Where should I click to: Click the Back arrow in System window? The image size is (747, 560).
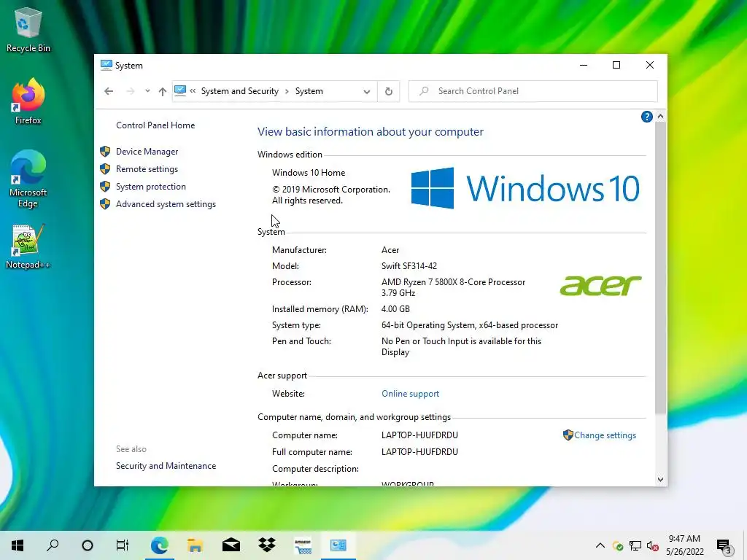pos(109,91)
